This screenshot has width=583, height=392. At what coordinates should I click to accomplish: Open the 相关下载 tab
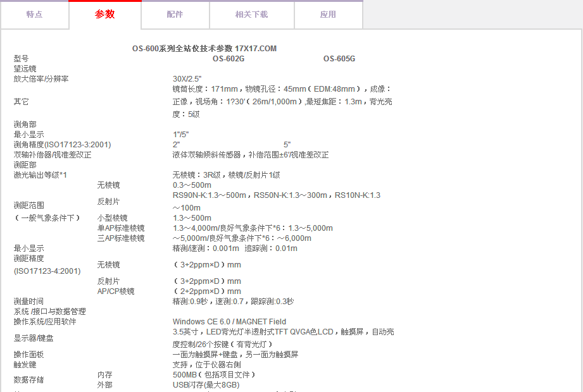pos(251,15)
